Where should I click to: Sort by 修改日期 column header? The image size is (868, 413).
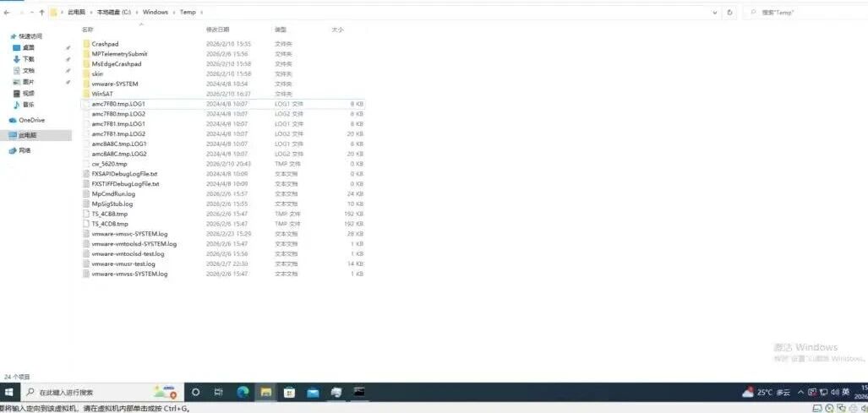[x=217, y=30]
